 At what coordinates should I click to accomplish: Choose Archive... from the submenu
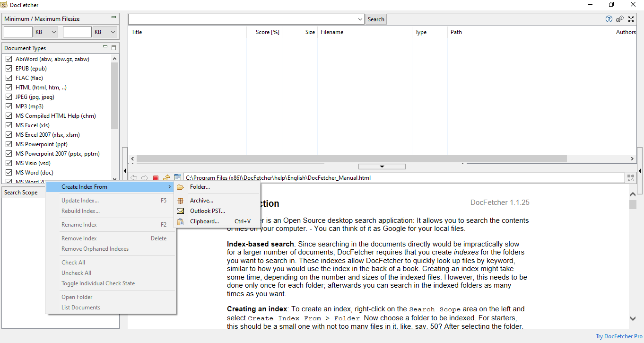pos(218,201)
